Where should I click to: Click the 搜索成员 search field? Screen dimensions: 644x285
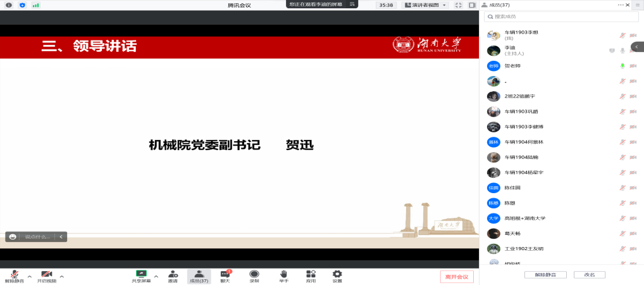(560, 16)
